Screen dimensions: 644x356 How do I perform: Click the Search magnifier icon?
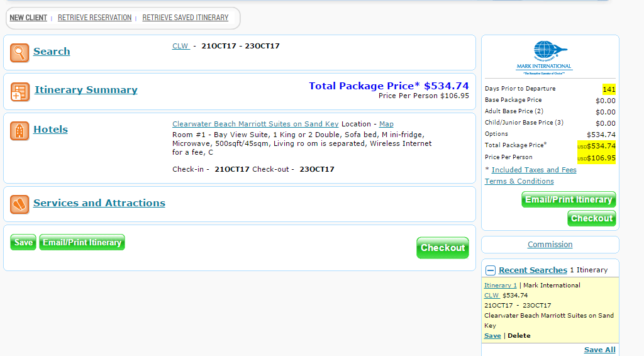click(x=19, y=53)
